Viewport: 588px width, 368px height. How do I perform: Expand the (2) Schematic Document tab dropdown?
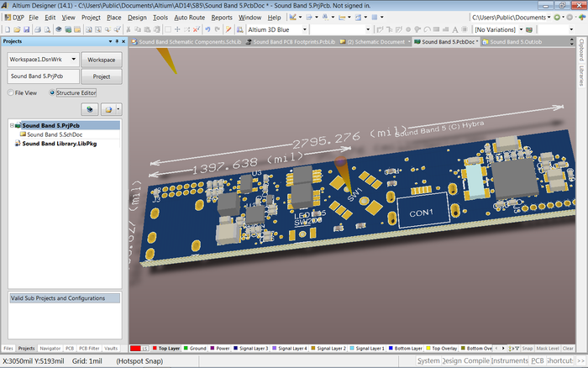click(409, 42)
